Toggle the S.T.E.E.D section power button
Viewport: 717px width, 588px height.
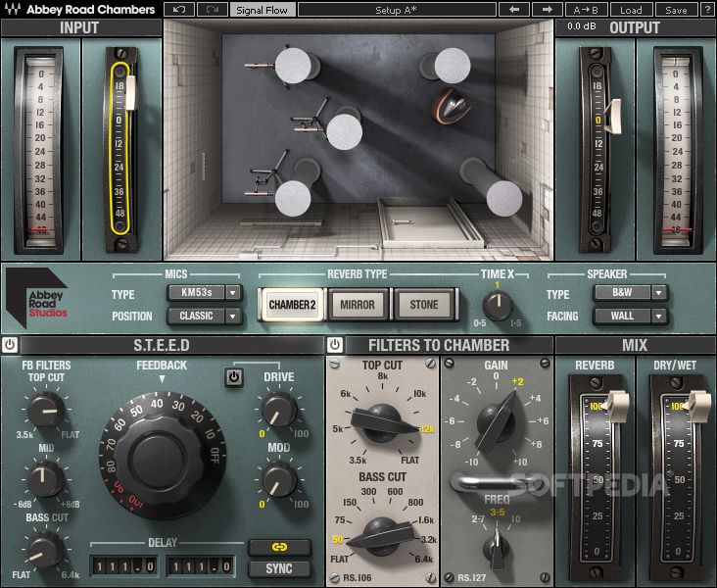point(10,345)
